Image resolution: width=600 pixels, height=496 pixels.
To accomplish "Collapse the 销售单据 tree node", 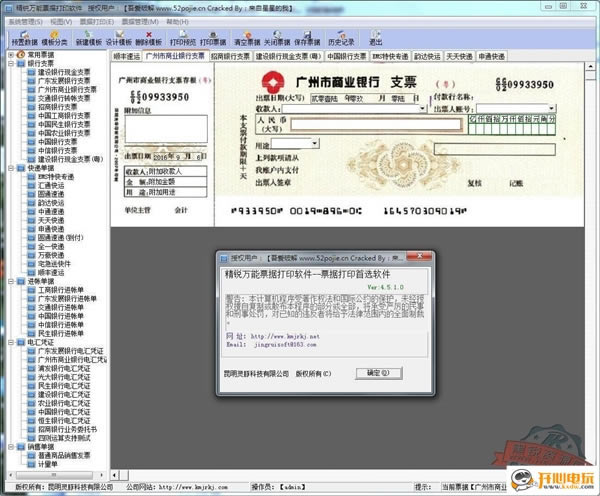I will 11,447.
